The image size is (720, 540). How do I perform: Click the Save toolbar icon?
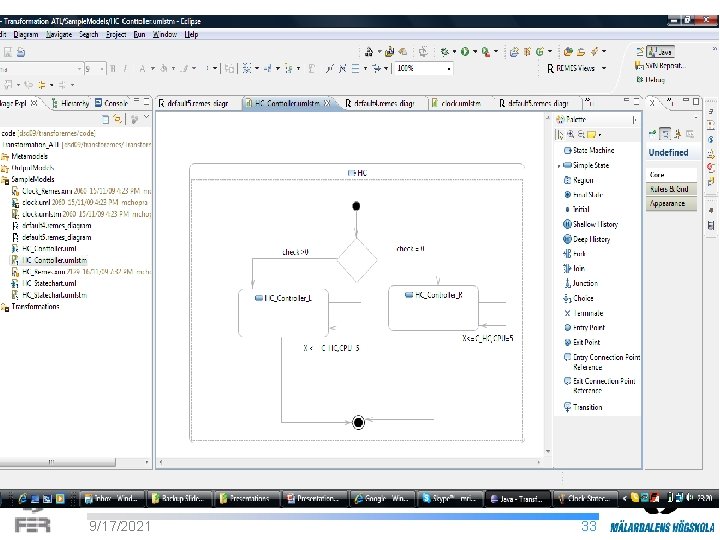point(8,52)
